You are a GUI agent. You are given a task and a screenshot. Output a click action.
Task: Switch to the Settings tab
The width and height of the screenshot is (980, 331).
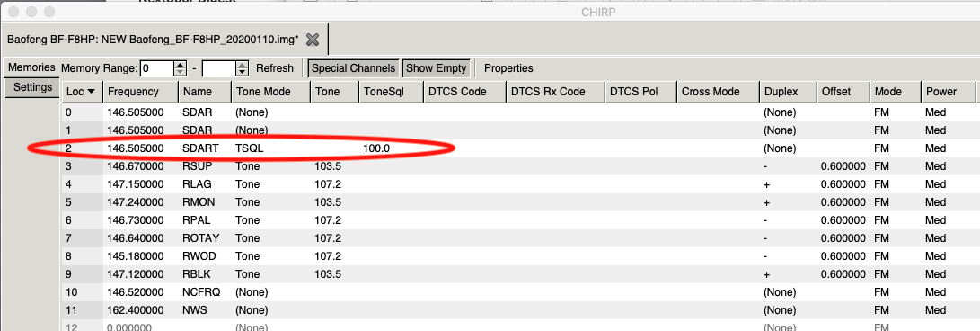pyautogui.click(x=32, y=87)
